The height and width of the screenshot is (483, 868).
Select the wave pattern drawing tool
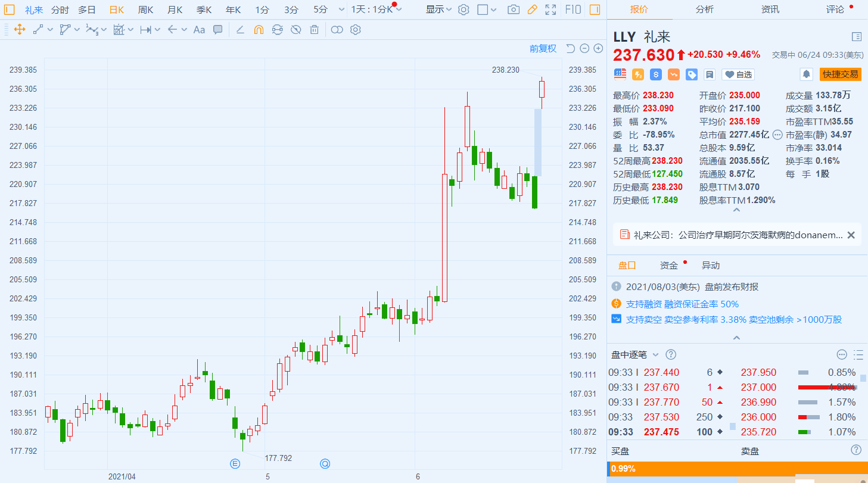point(92,30)
